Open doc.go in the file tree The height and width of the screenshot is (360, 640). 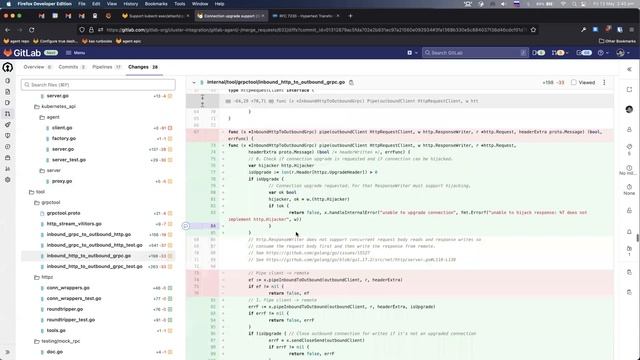(x=55, y=352)
